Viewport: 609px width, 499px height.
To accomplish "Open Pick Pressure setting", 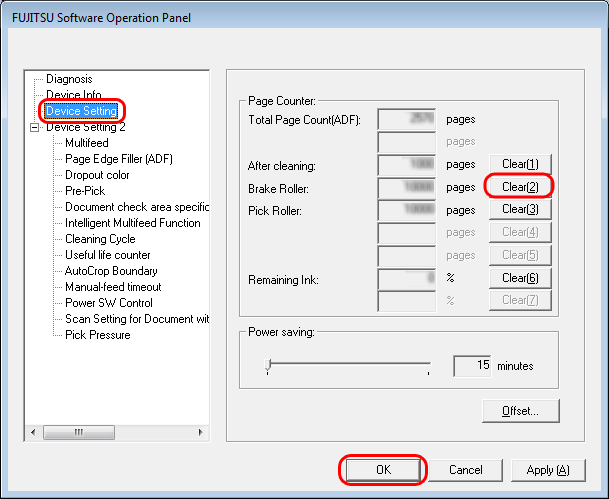I will 97,335.
